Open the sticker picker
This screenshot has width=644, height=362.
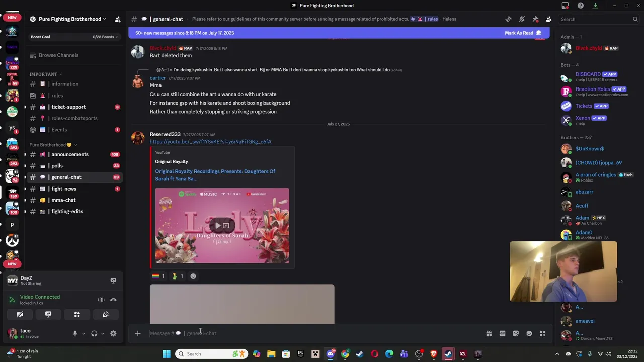pos(516,333)
